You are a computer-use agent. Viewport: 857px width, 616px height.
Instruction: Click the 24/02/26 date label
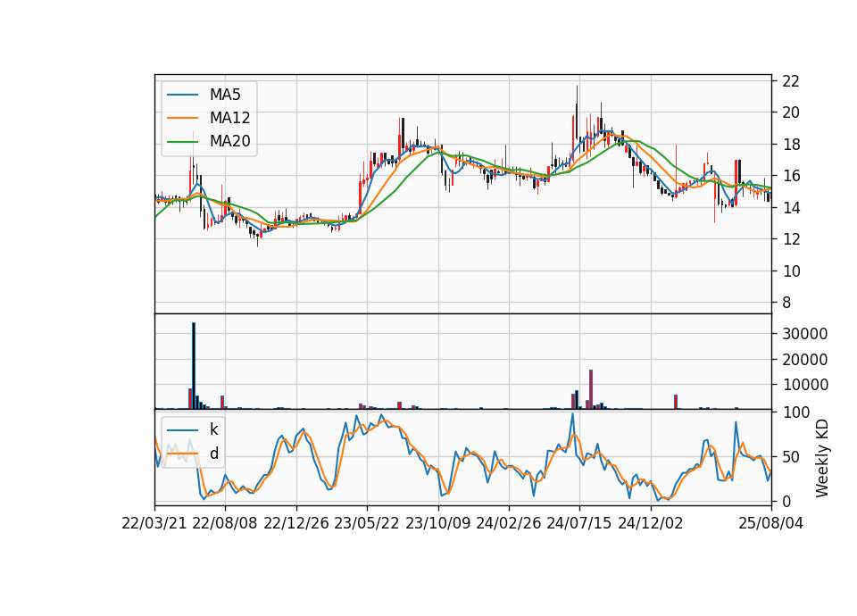(509, 523)
